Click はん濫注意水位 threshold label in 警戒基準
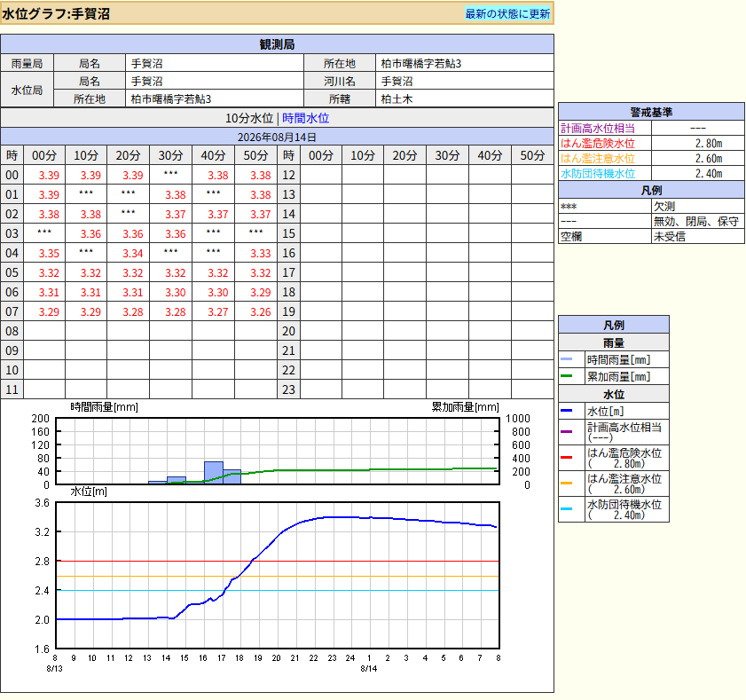 click(x=598, y=159)
